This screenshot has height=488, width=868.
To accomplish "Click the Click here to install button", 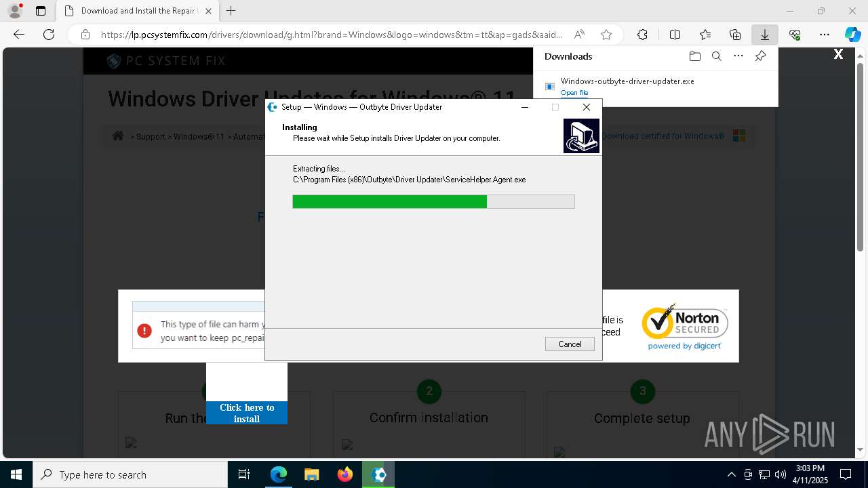I will coord(247,413).
